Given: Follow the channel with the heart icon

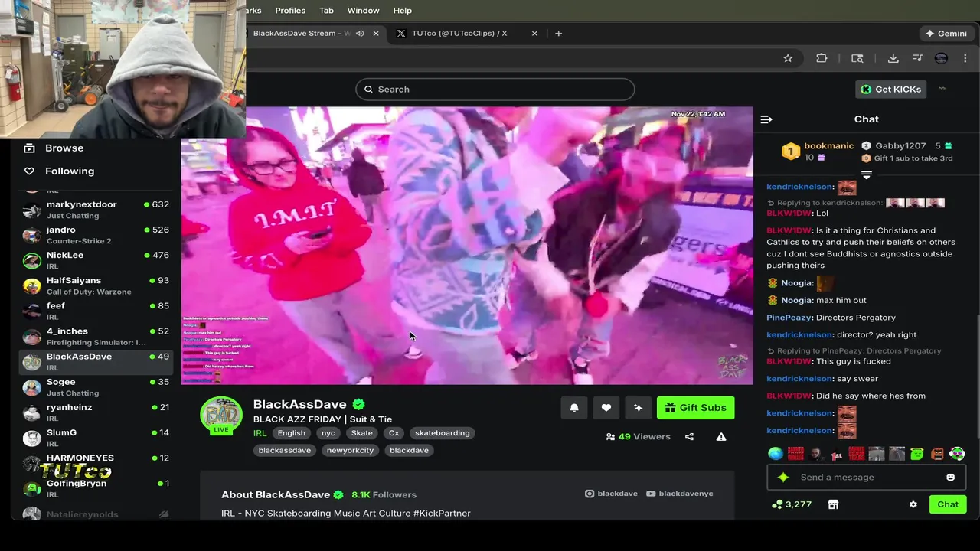Looking at the screenshot, I should coord(606,408).
